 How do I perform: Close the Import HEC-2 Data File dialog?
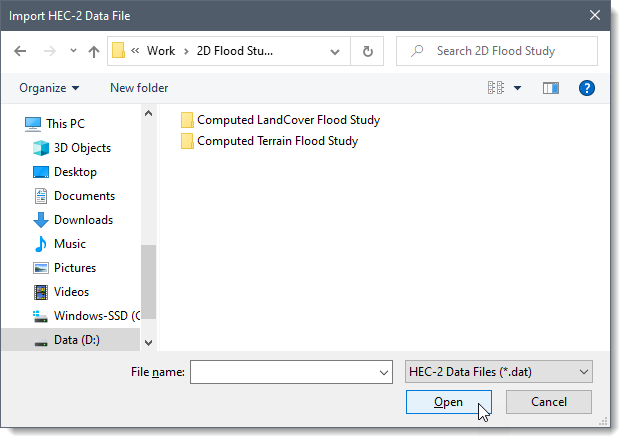click(595, 16)
